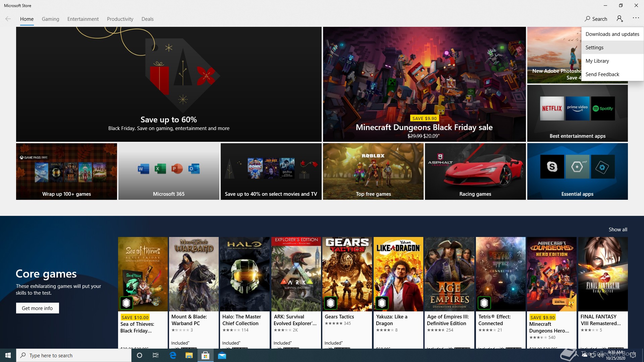The image size is (644, 362).
Task: Open Wrap up 100+ games tile
Action: click(x=66, y=171)
